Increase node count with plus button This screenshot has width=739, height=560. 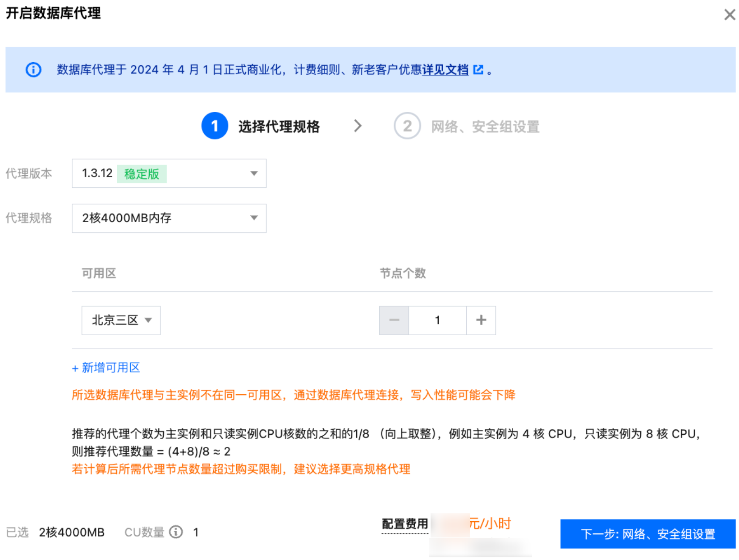[481, 320]
